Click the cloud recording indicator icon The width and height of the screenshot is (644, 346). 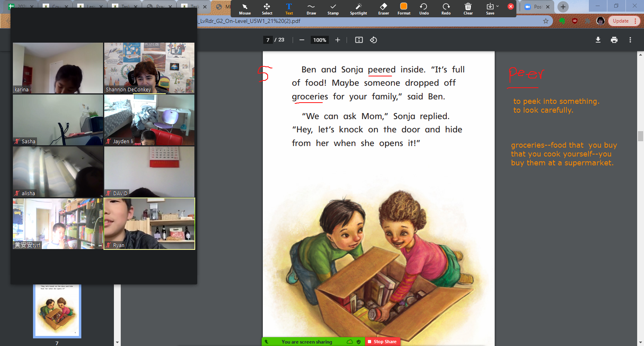[350, 342]
